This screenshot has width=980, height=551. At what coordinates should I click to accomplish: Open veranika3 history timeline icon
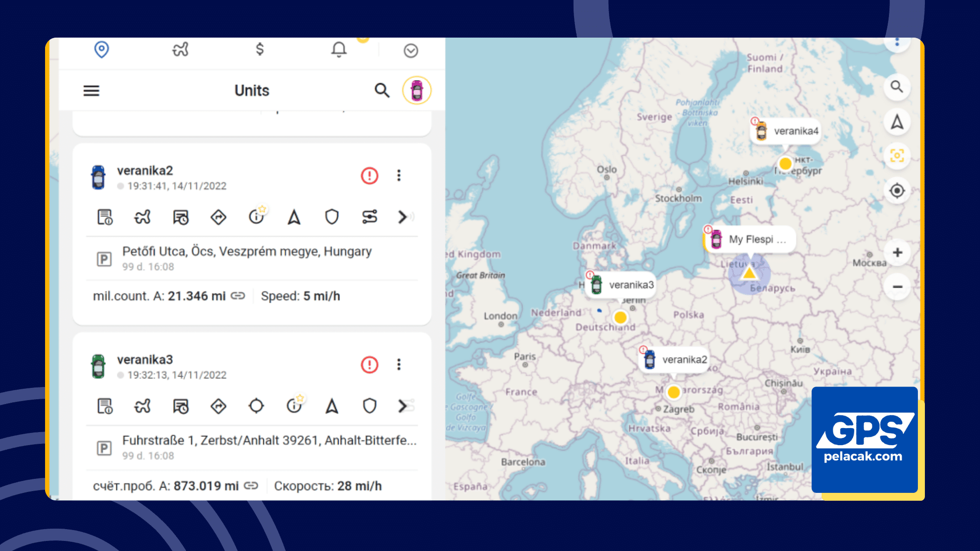pyautogui.click(x=181, y=406)
